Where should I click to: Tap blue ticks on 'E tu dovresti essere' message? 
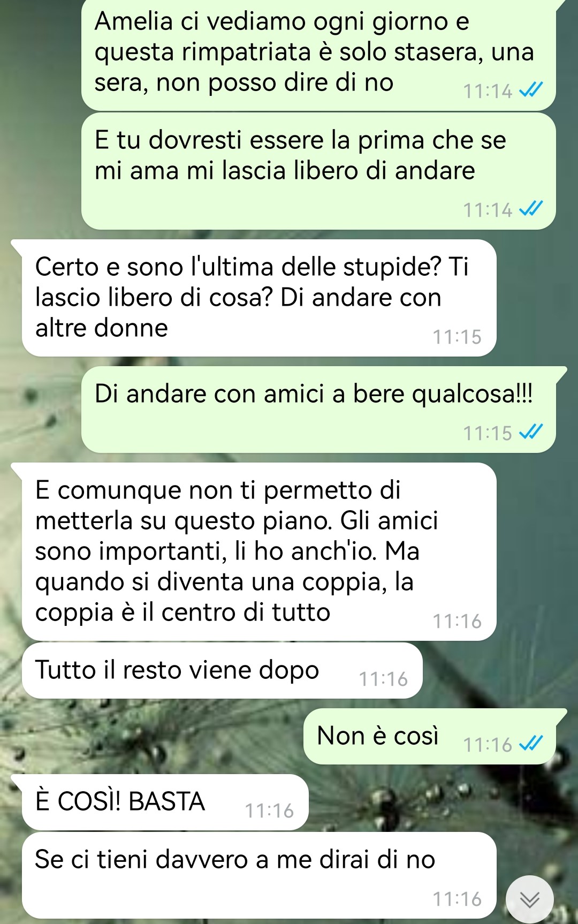(531, 209)
